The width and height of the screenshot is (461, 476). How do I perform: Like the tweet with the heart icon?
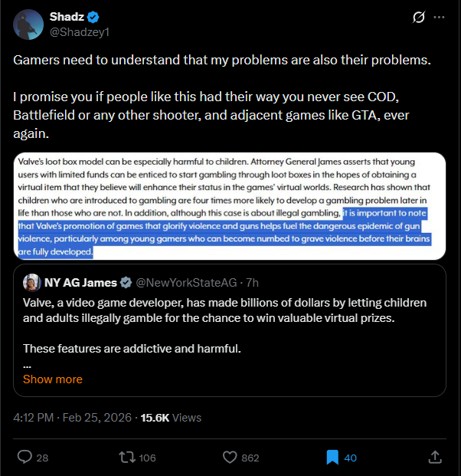click(229, 458)
